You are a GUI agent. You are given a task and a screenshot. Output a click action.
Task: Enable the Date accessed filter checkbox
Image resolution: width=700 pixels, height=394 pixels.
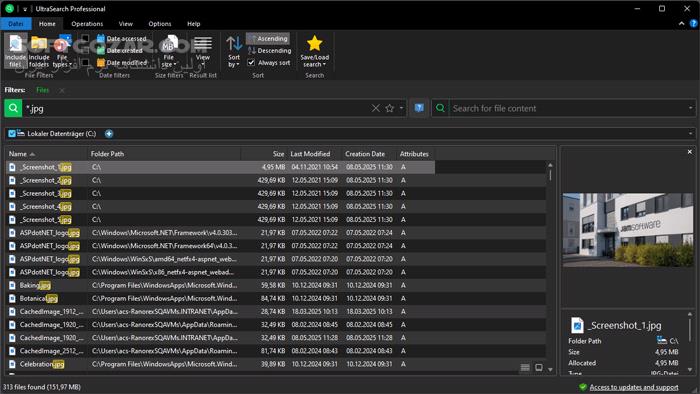click(x=85, y=38)
